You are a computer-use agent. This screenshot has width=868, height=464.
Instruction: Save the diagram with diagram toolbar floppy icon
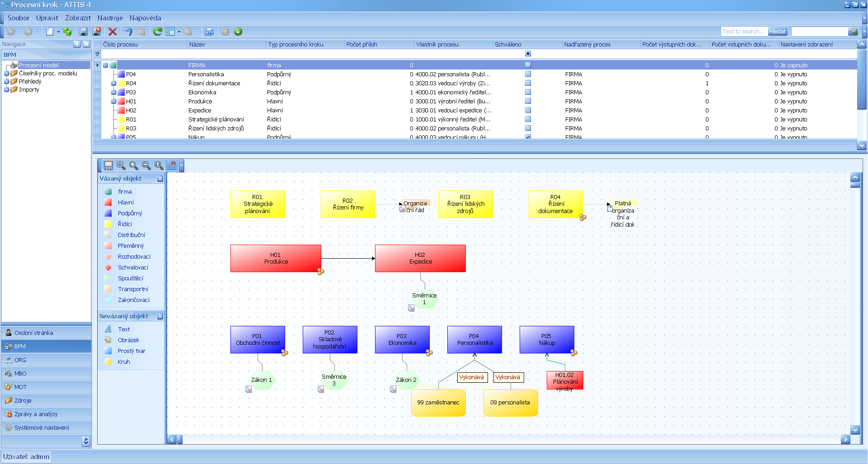tap(108, 166)
